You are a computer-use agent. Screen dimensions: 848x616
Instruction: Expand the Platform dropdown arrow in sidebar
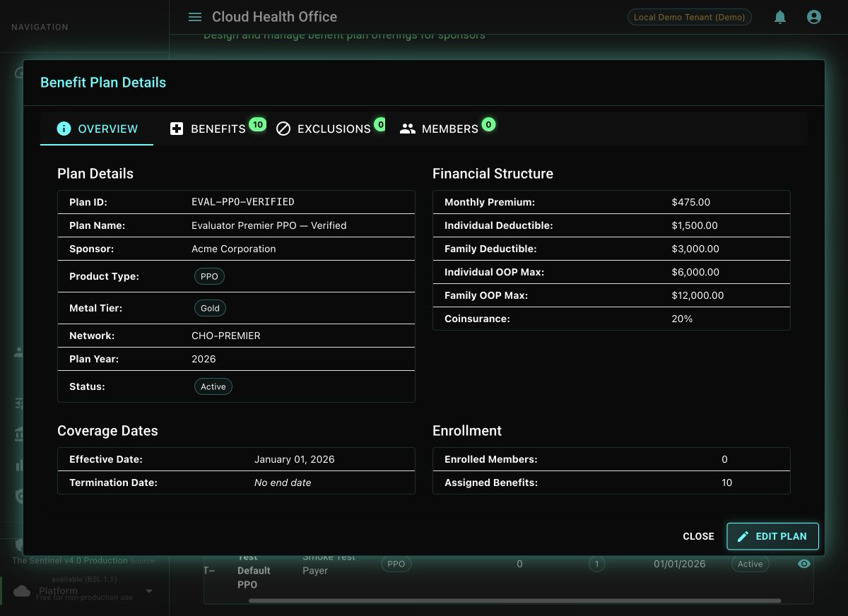[149, 591]
